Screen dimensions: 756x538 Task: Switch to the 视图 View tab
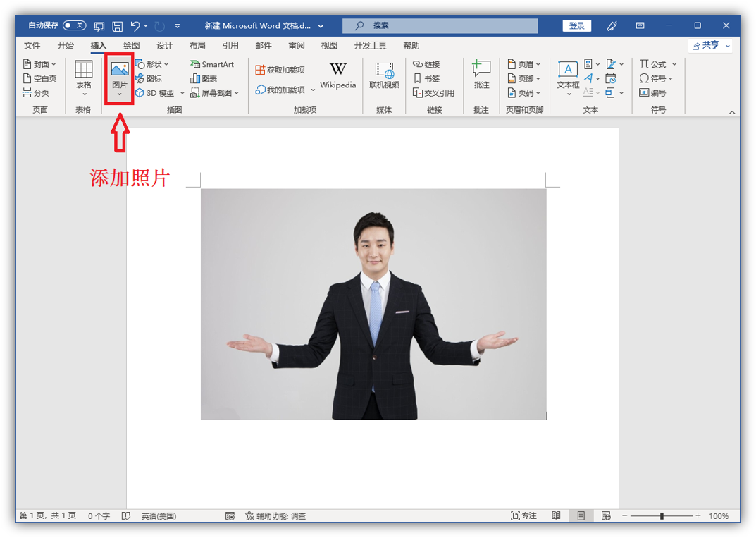click(329, 45)
